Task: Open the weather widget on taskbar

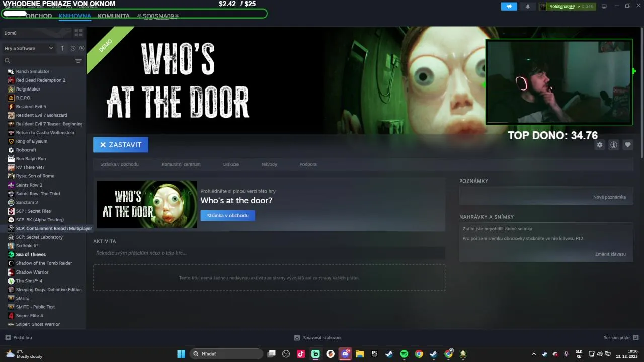Action: [x=24, y=354]
